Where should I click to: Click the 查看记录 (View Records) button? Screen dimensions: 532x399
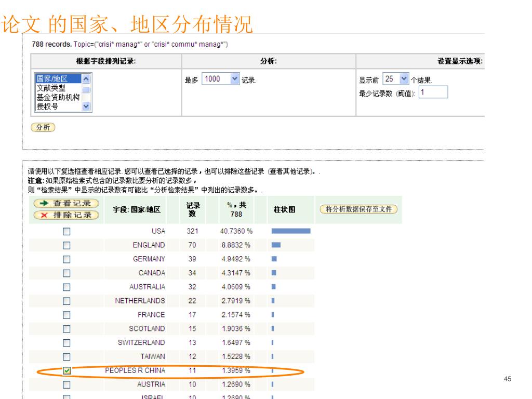click(x=66, y=203)
